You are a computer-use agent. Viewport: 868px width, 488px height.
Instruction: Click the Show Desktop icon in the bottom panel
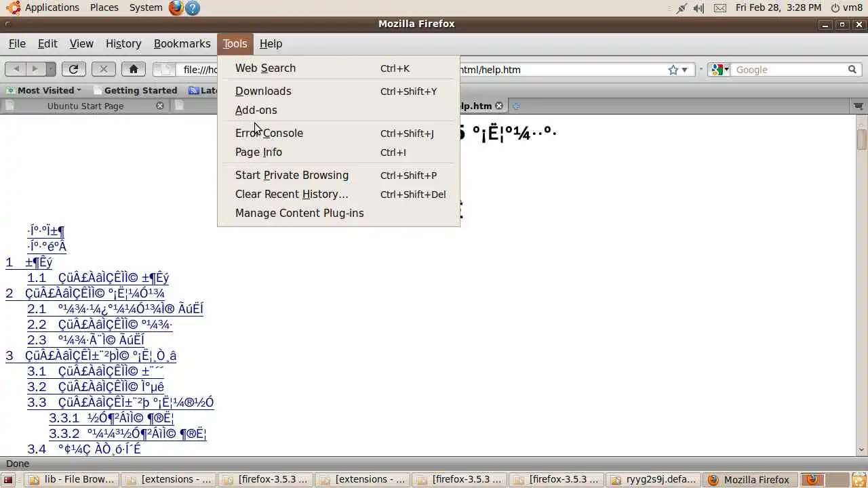(9, 480)
